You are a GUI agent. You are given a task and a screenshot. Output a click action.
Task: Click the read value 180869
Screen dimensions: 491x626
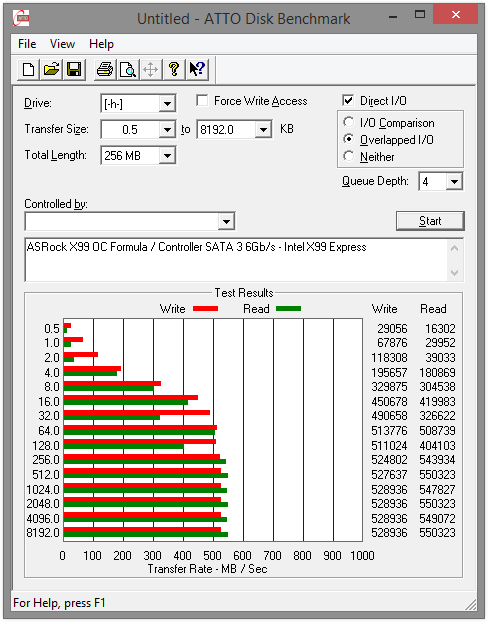click(x=437, y=373)
